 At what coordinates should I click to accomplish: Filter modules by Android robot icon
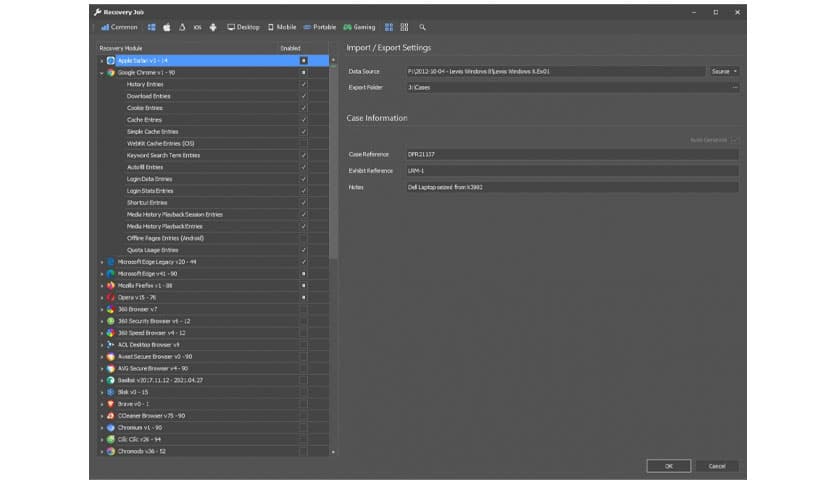point(213,27)
